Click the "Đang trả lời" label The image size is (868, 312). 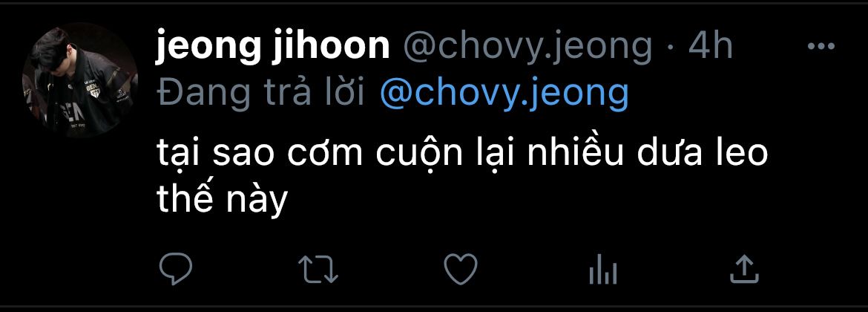coord(260,94)
